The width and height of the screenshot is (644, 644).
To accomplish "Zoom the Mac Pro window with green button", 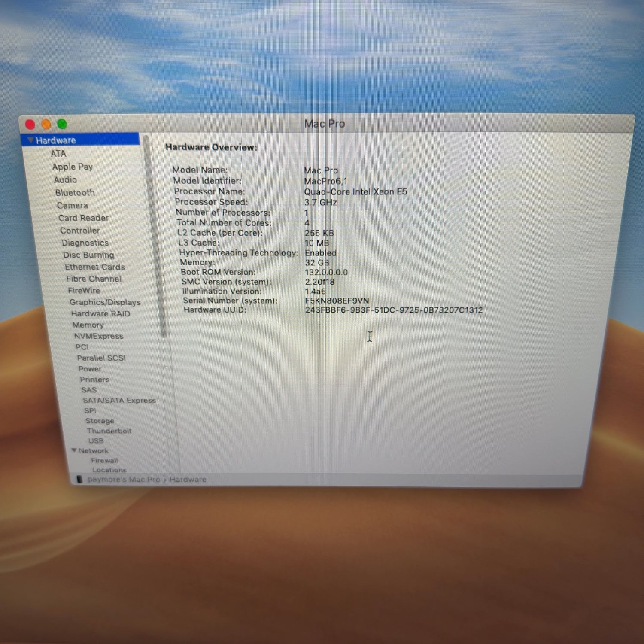I will point(62,125).
